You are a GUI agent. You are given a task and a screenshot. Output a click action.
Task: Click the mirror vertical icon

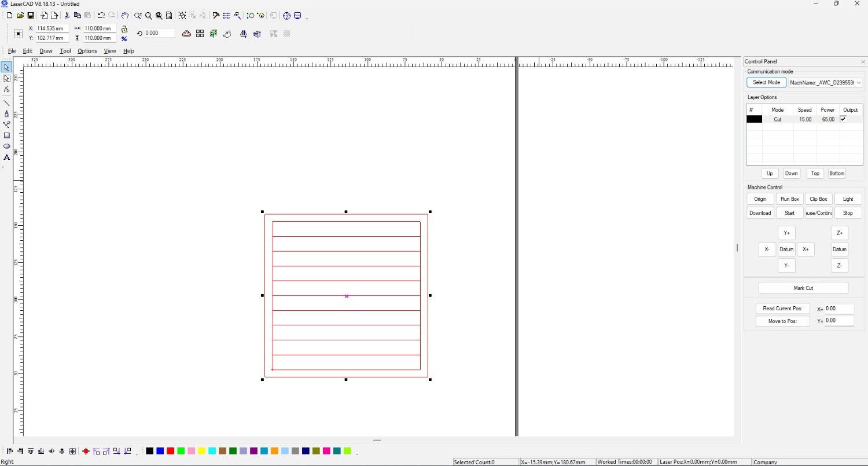(258, 34)
